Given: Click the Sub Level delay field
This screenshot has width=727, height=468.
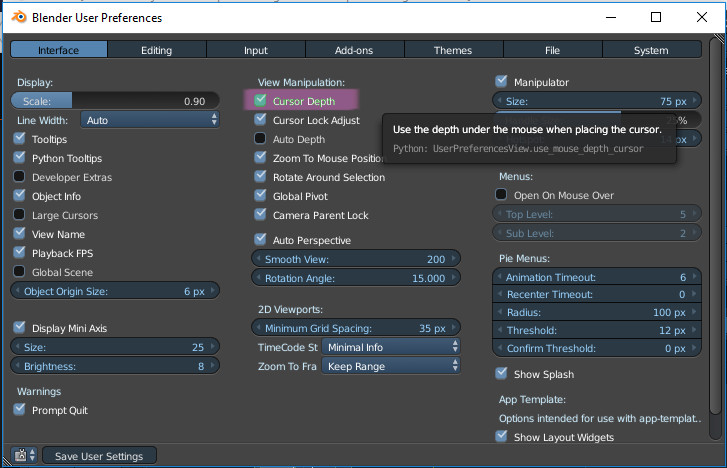Looking at the screenshot, I should (x=597, y=233).
